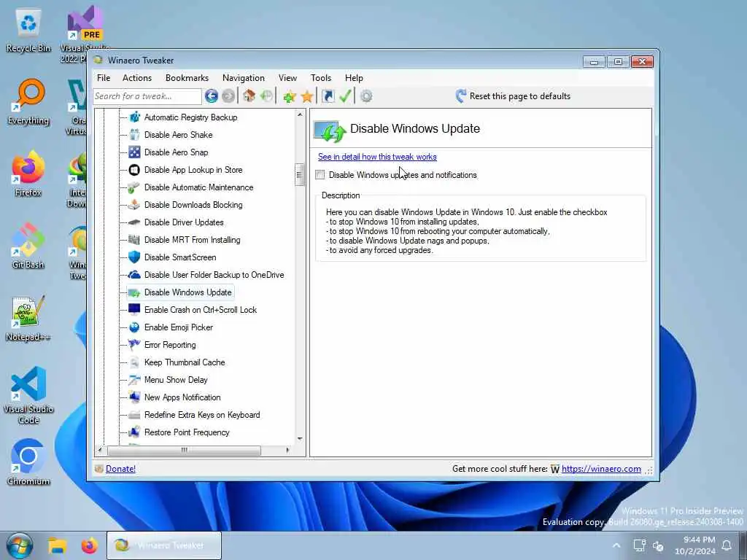Select Enable Emoji Picker tree item
The image size is (747, 560).
[x=178, y=327]
